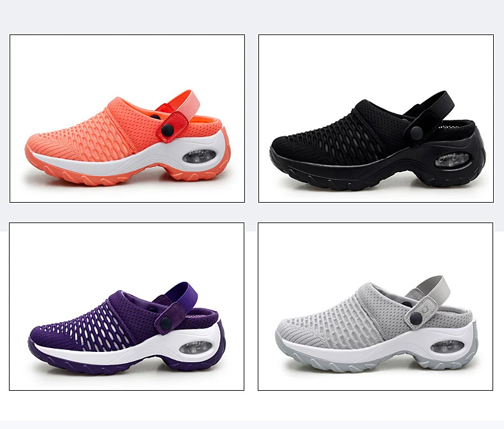Viewport: 504px width, 429px height.
Task: Open the orange clog shoe image
Action: click(x=128, y=119)
